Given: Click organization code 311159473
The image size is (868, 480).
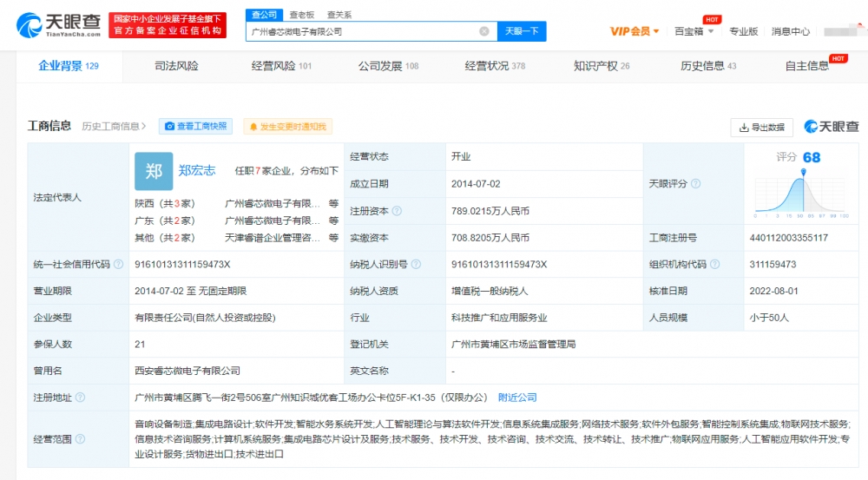Looking at the screenshot, I should click(x=773, y=264).
